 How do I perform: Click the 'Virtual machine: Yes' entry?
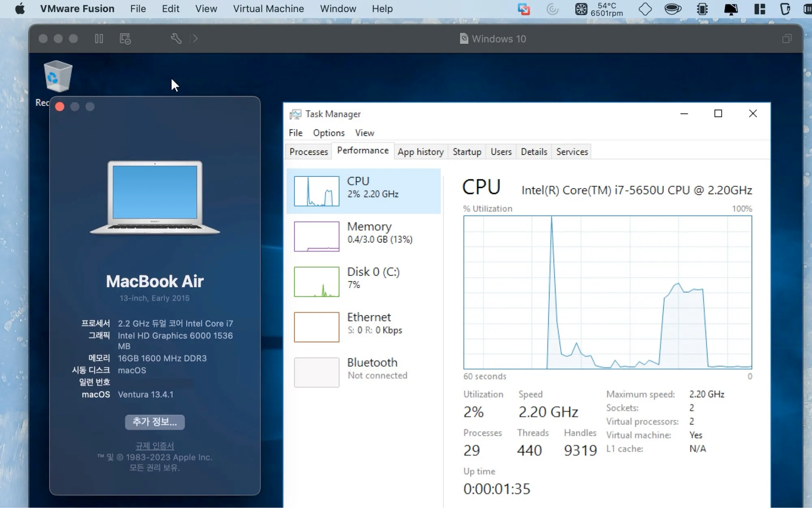pyautogui.click(x=654, y=435)
